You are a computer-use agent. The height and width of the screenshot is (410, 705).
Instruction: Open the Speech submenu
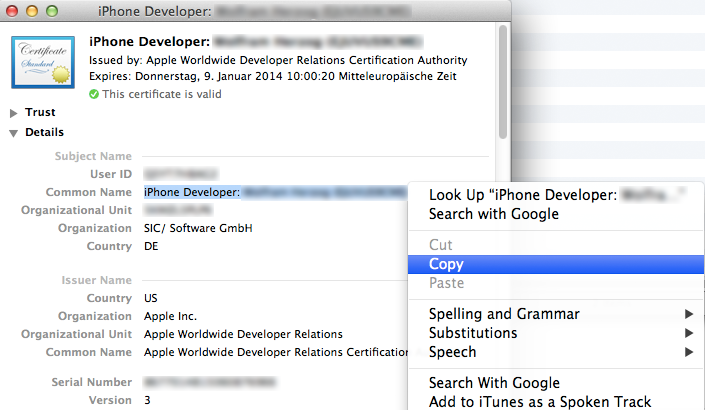click(x=556, y=352)
